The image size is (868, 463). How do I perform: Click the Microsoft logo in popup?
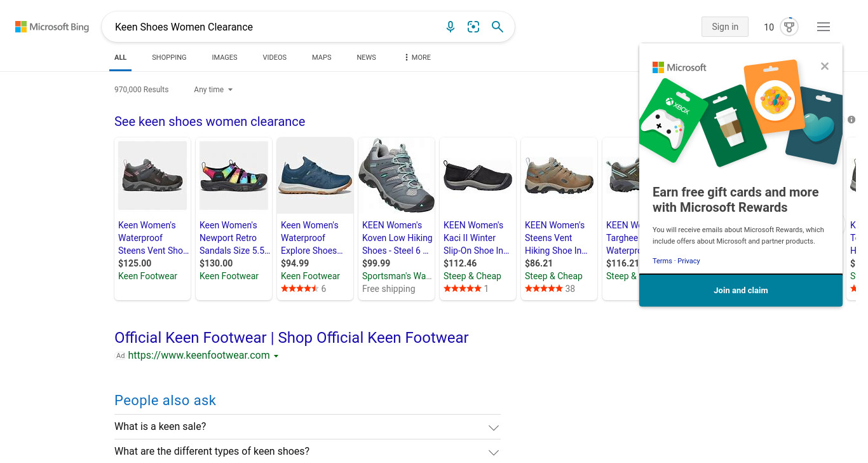(x=679, y=67)
